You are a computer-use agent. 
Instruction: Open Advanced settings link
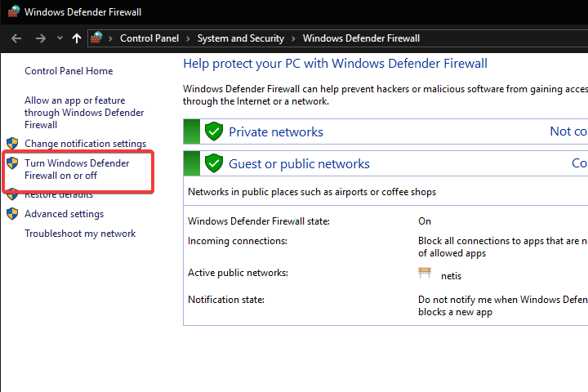[x=65, y=214]
